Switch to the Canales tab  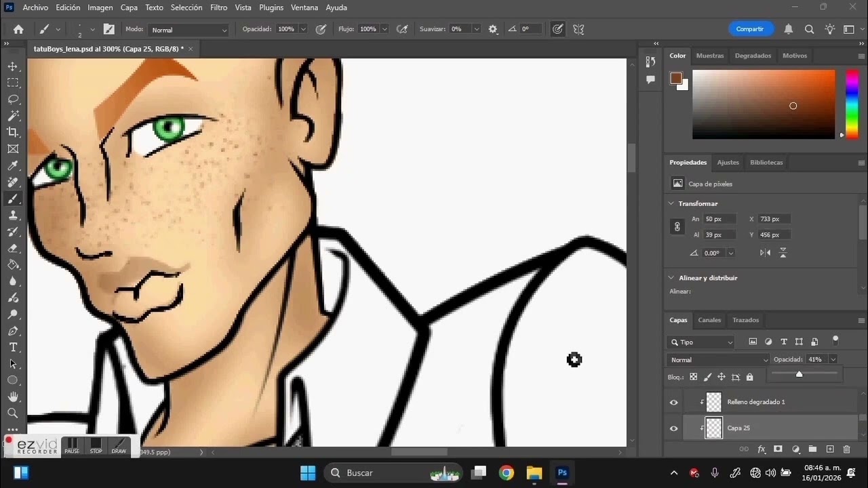tap(709, 320)
